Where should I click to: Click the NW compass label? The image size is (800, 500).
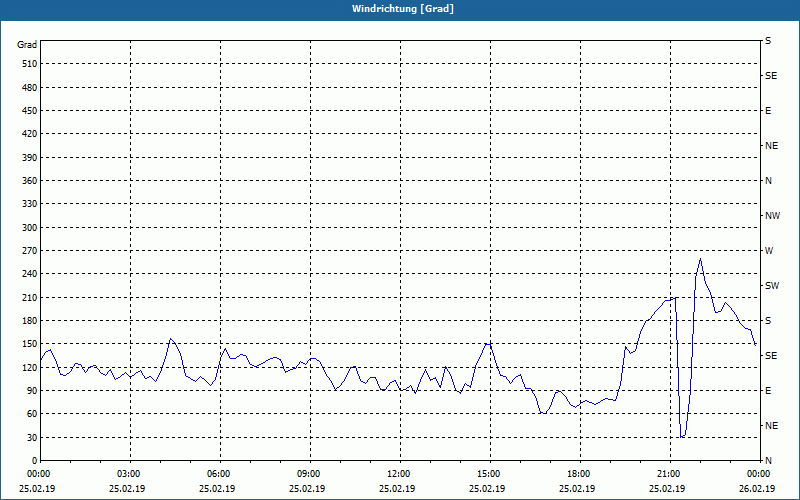pyautogui.click(x=772, y=216)
